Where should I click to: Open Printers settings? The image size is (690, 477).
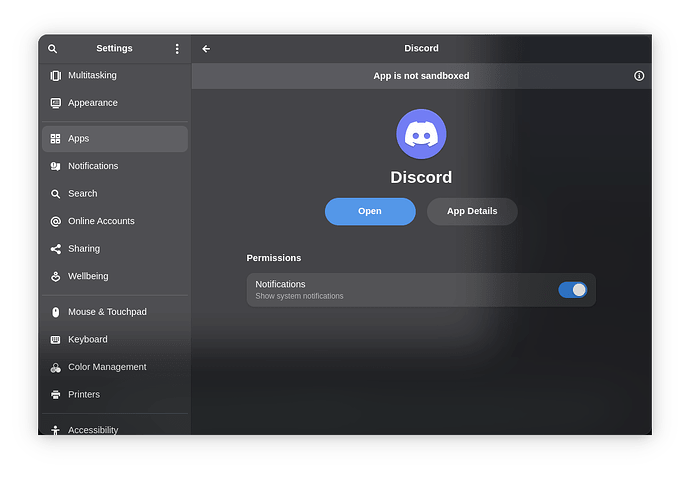(115, 395)
